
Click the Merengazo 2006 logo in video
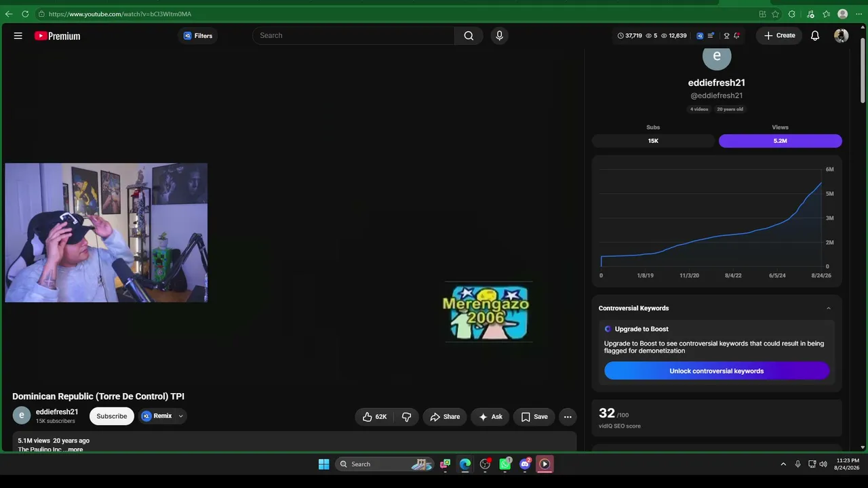coord(486,312)
